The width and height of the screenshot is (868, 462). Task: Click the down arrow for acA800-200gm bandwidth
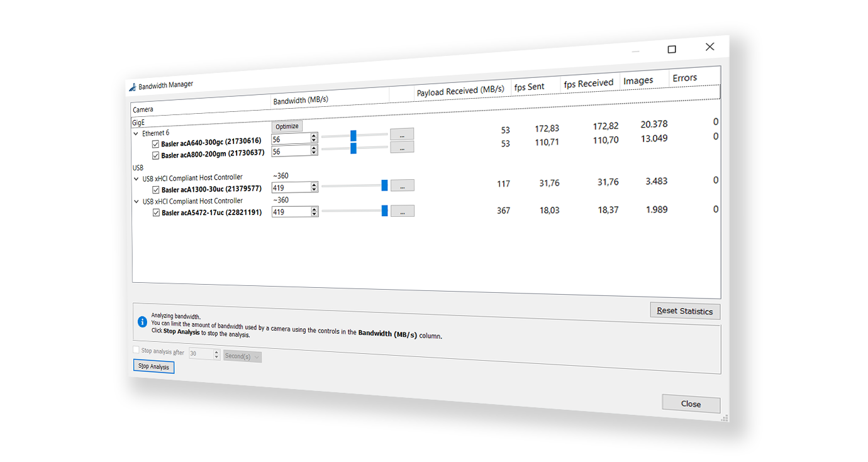314,153
